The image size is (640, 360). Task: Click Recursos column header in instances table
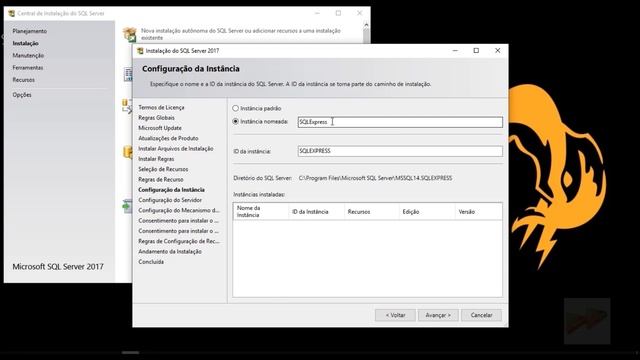(x=372, y=211)
